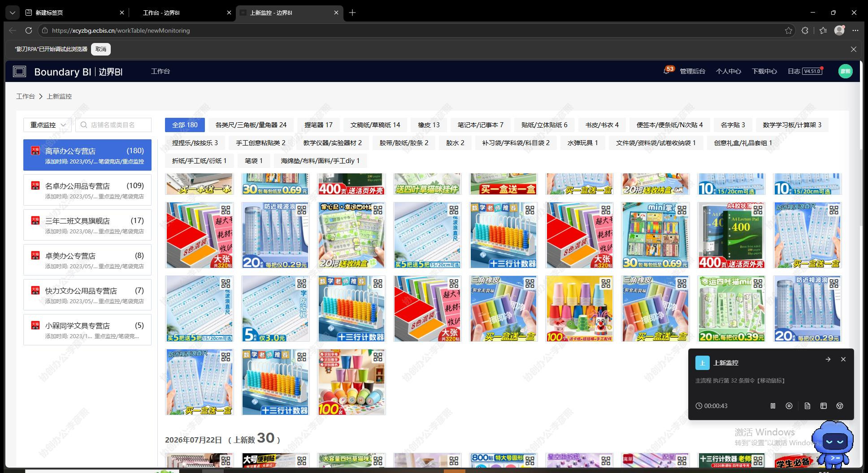Click the search magnifier icon in store filter
The image size is (868, 473).
coord(84,125)
